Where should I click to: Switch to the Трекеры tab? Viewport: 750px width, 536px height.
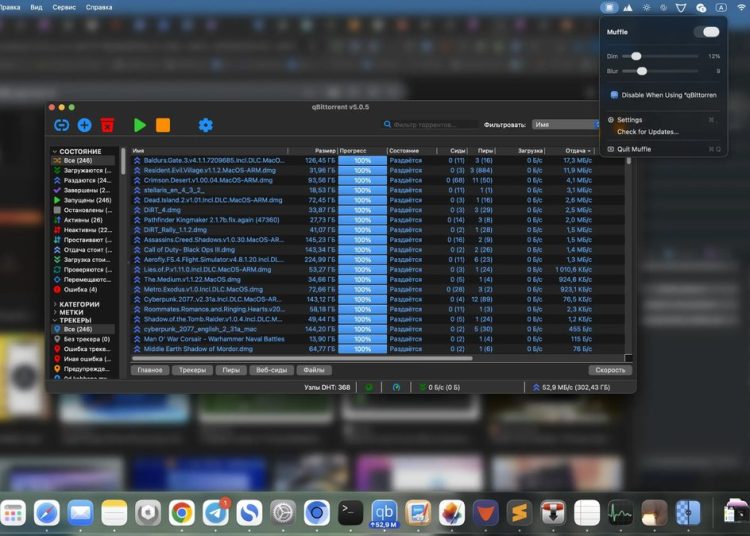pos(191,370)
